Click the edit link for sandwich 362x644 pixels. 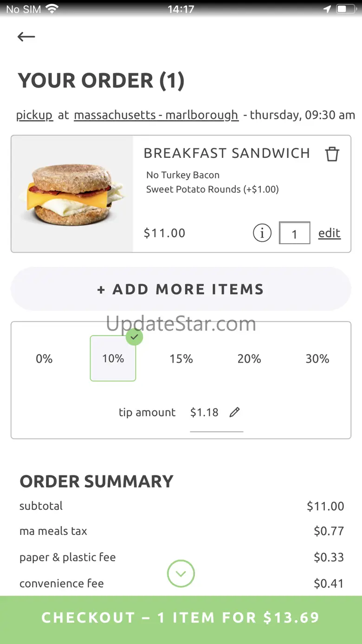[x=330, y=233]
